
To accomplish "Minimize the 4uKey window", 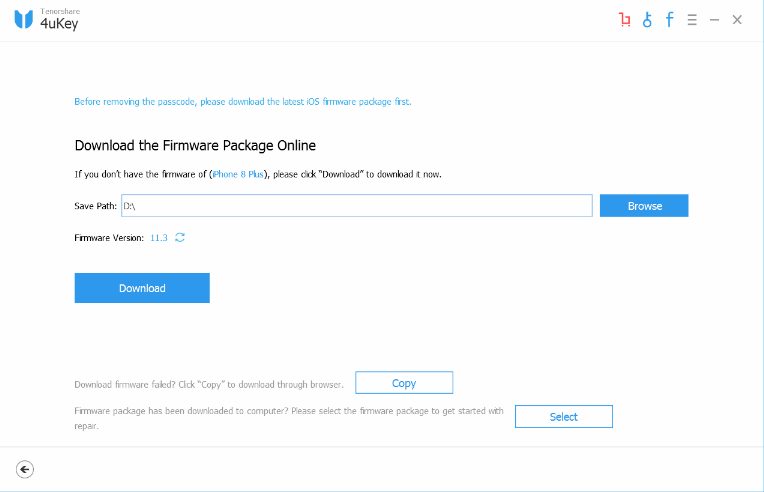I will (x=714, y=20).
